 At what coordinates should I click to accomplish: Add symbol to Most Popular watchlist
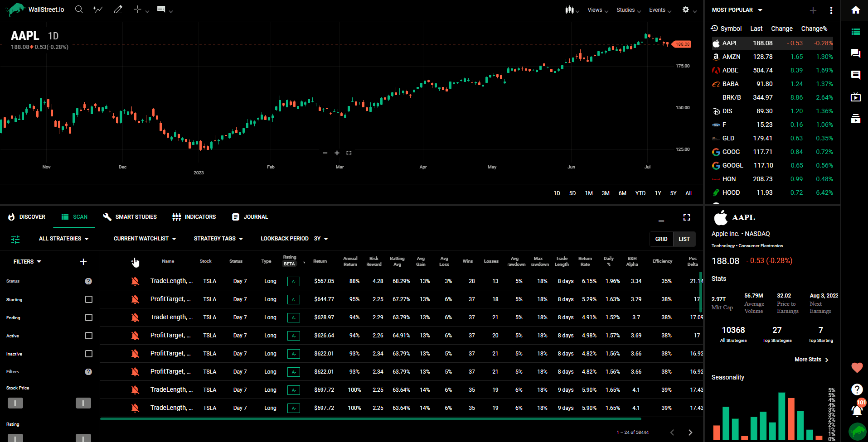click(813, 10)
